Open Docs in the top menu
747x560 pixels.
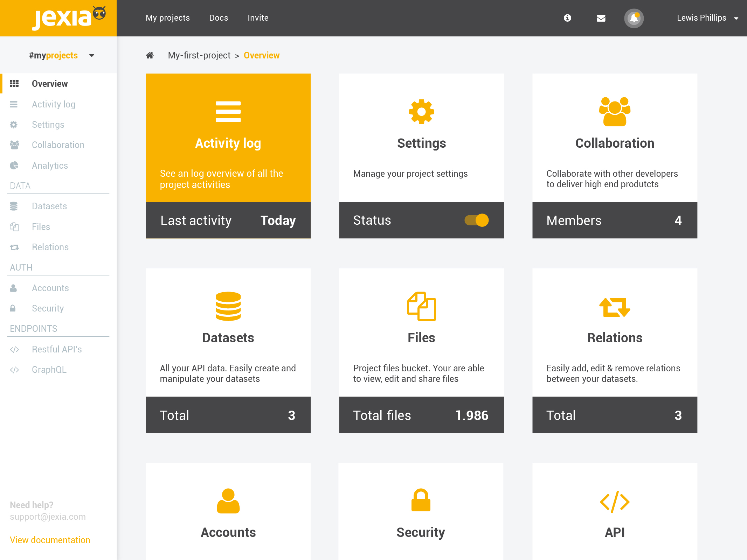[x=219, y=18]
